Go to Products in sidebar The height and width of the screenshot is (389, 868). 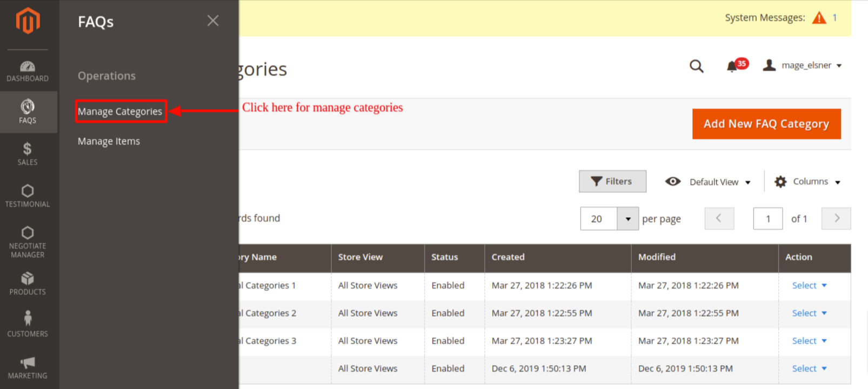click(28, 284)
